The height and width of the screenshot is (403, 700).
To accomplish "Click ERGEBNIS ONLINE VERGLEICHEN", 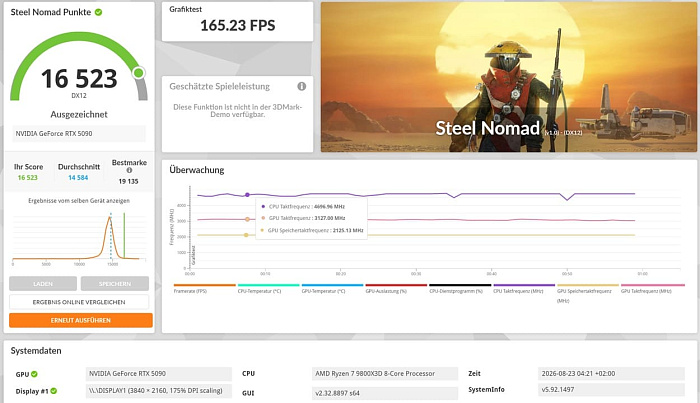I will pyautogui.click(x=79, y=302).
